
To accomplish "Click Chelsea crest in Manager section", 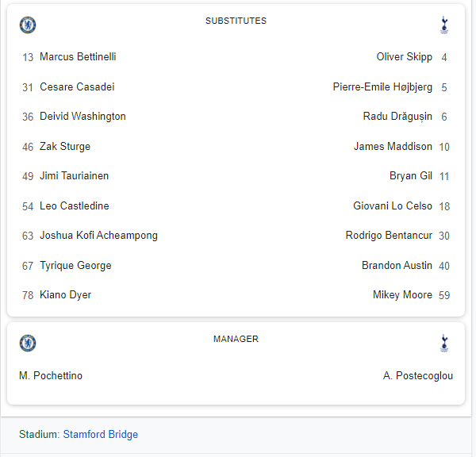I will point(28,343).
